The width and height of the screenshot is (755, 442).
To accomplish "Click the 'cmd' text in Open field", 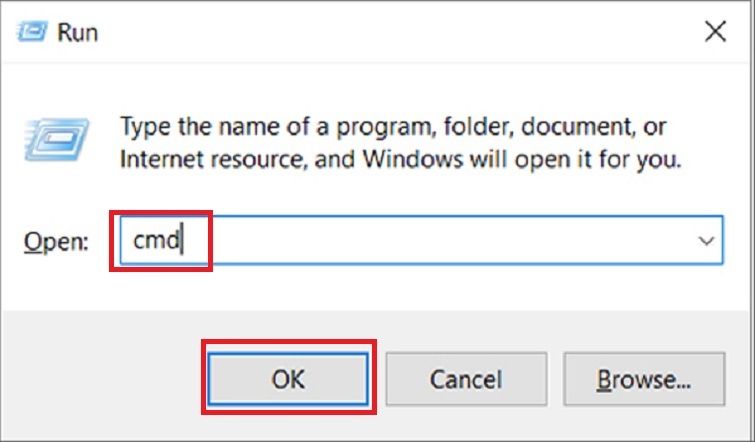I will pos(155,241).
